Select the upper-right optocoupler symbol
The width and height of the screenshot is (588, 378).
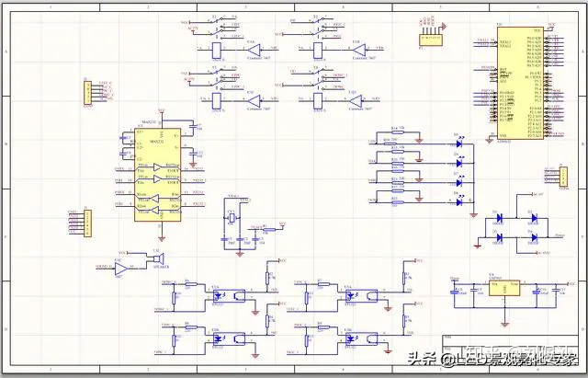click(361, 296)
